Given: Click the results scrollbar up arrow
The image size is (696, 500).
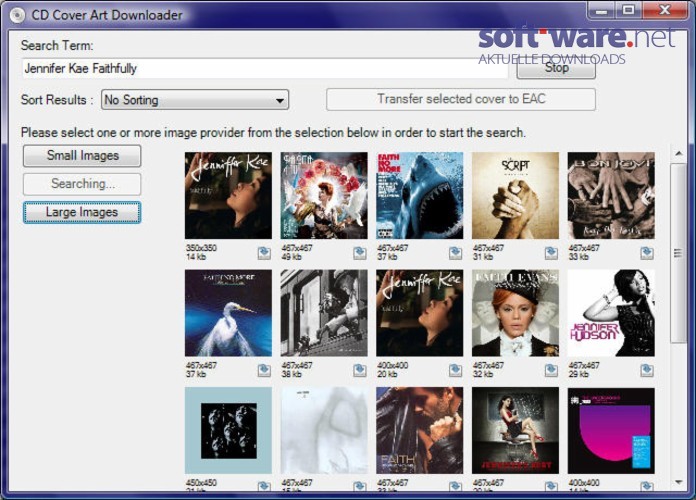Looking at the screenshot, I should (x=679, y=154).
